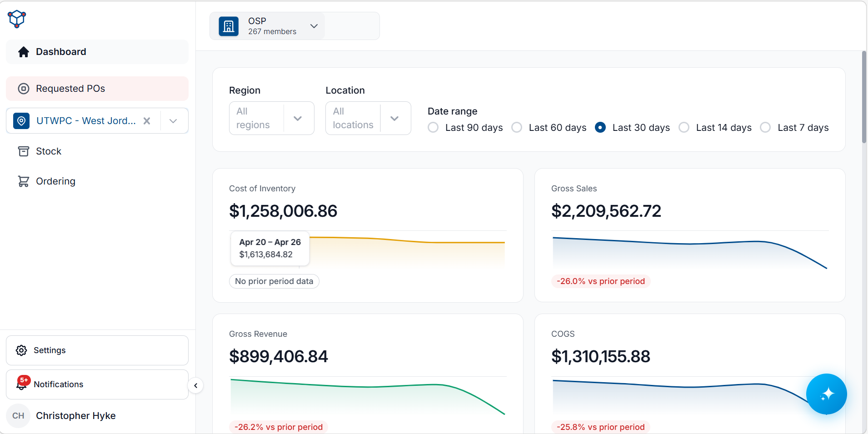Click the app logo in the sidebar
The width and height of the screenshot is (868, 434).
17,19
